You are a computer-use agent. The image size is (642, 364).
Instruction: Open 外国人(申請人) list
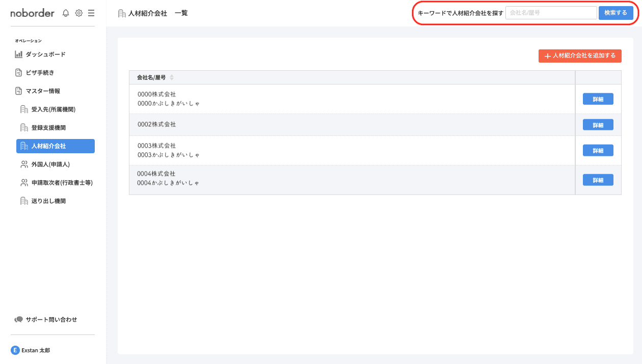point(50,164)
